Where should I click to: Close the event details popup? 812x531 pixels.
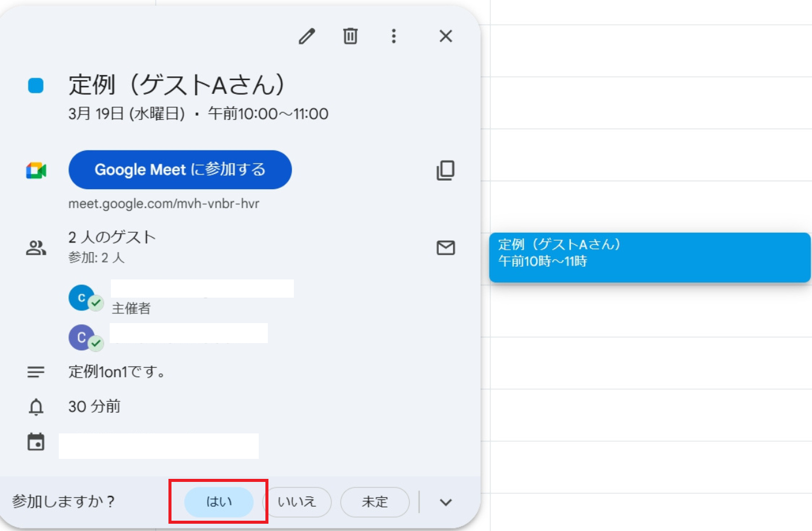(x=445, y=36)
